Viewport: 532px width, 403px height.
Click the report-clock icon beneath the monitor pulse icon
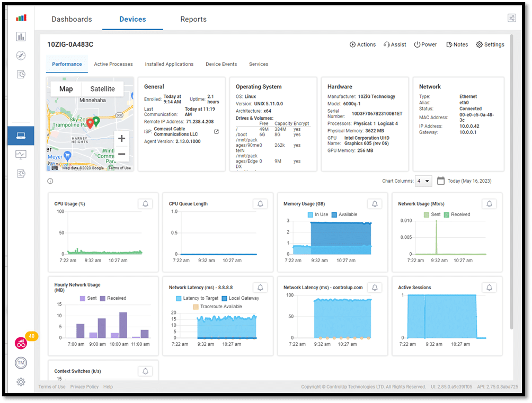(x=21, y=174)
